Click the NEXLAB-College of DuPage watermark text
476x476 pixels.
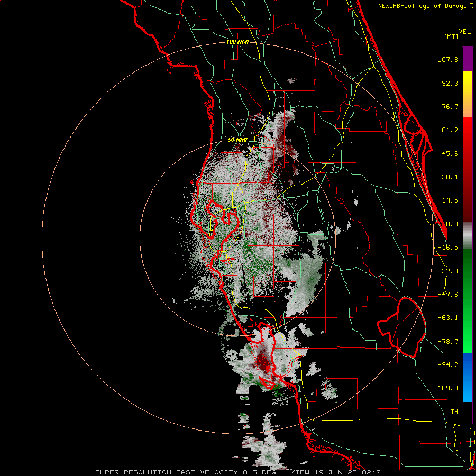pos(426,6)
